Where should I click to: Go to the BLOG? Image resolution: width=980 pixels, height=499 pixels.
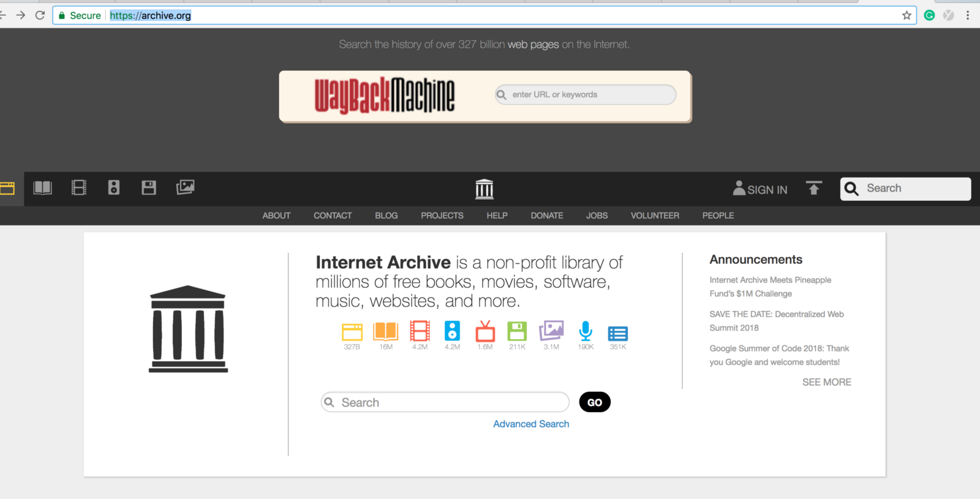pyautogui.click(x=386, y=216)
